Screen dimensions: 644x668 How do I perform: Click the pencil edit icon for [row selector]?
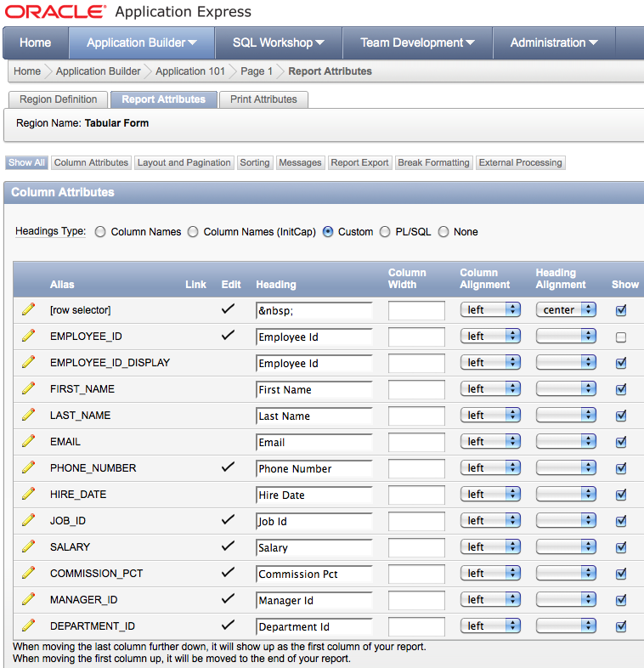(28, 309)
